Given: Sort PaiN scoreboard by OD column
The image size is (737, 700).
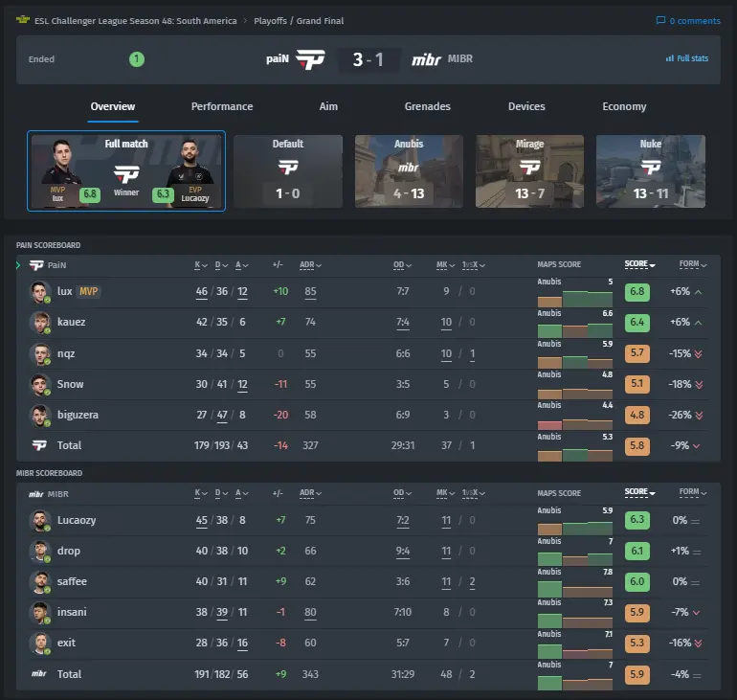Looking at the screenshot, I should click(x=402, y=265).
